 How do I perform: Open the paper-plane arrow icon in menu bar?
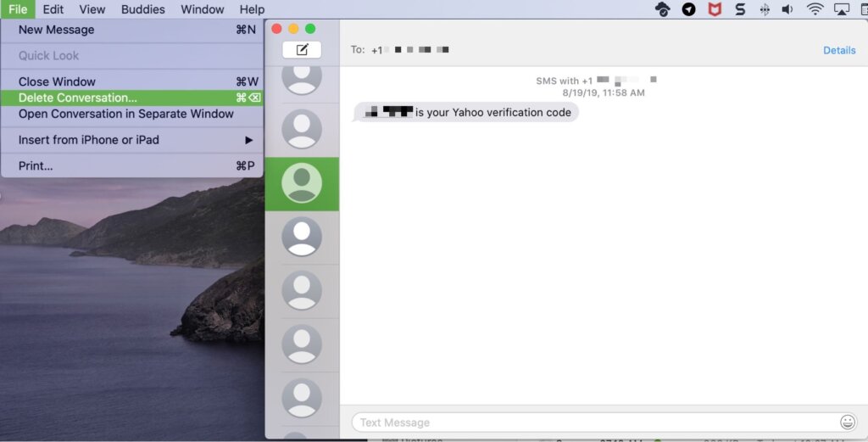click(x=688, y=8)
